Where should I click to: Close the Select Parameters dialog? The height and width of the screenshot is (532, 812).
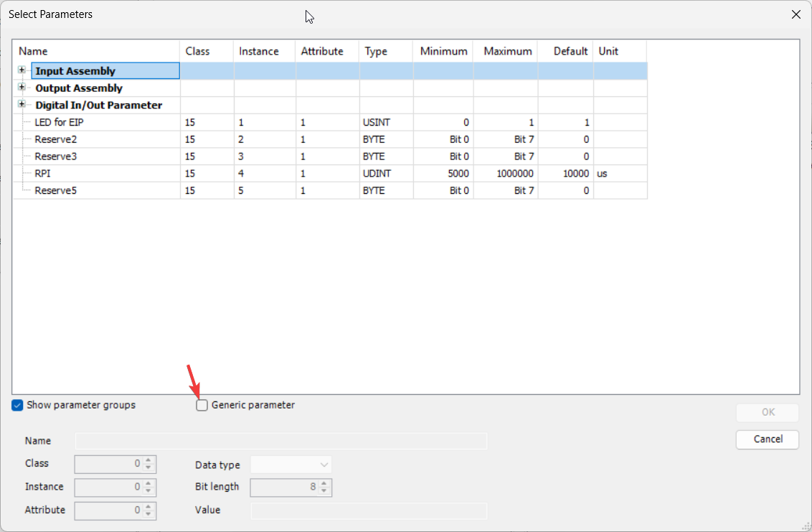tap(796, 14)
